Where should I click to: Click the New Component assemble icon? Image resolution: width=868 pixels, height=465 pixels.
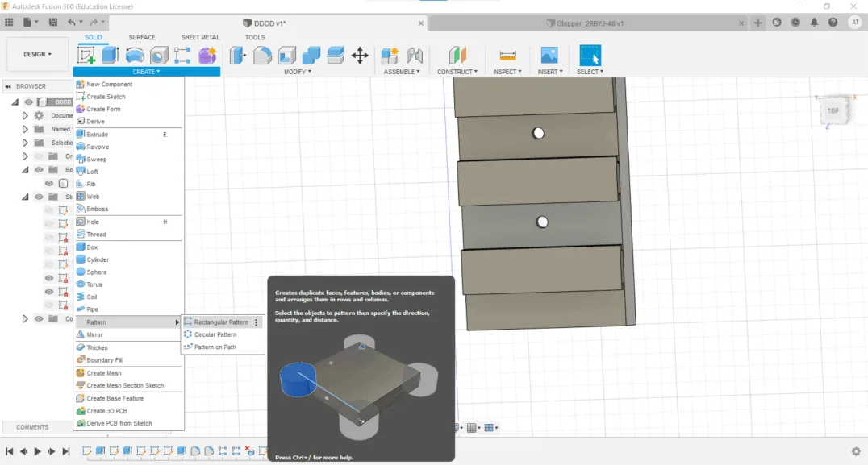click(390, 56)
